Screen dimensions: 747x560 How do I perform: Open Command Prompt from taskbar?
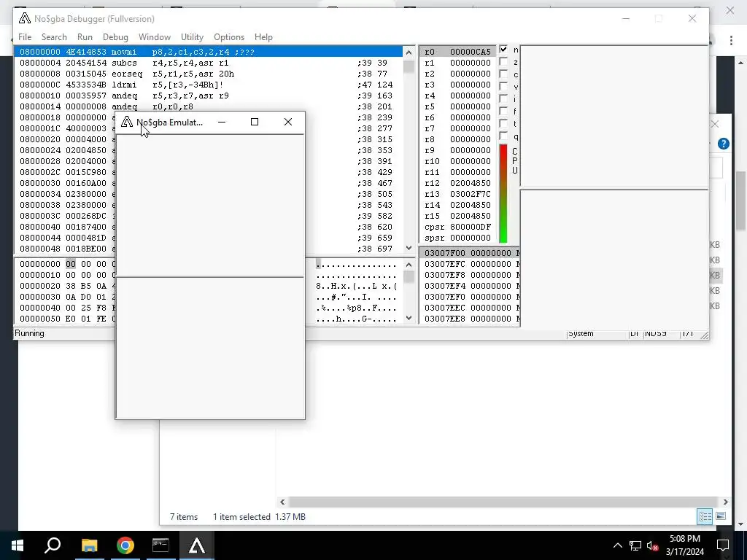[160, 545]
